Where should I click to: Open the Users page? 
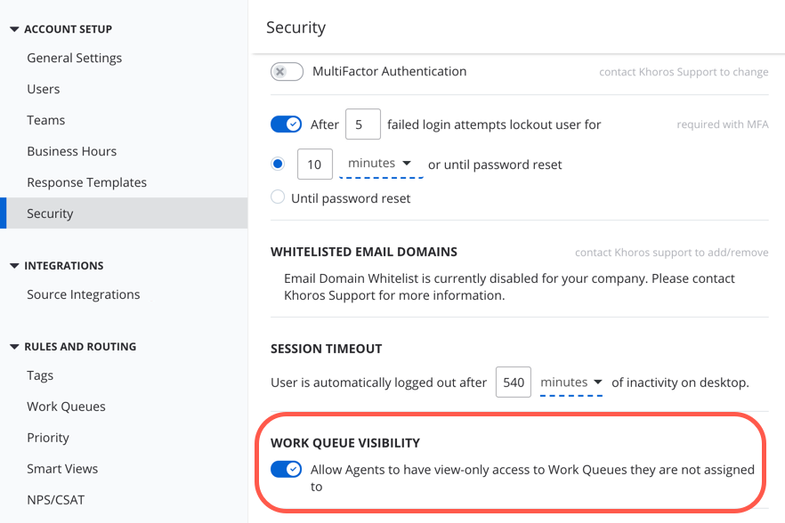(43, 89)
